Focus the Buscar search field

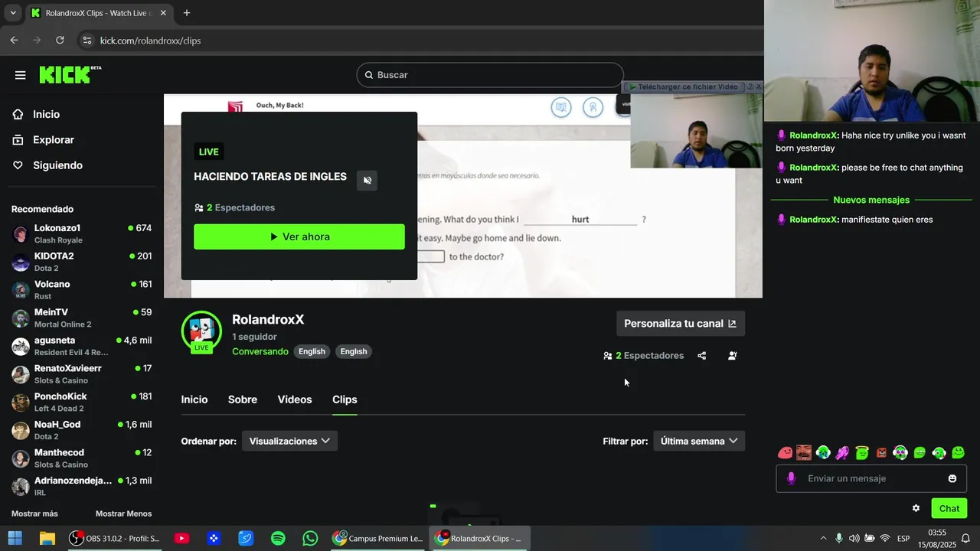click(x=490, y=75)
